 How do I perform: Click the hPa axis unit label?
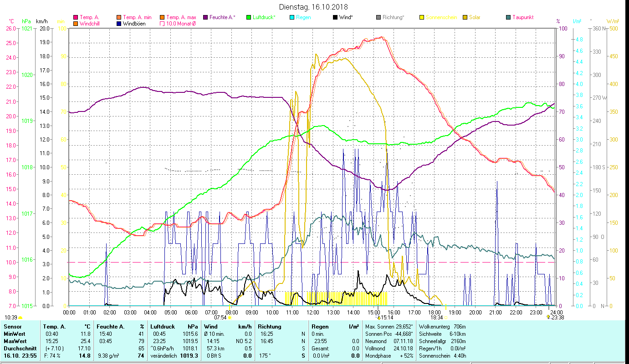(x=26, y=21)
